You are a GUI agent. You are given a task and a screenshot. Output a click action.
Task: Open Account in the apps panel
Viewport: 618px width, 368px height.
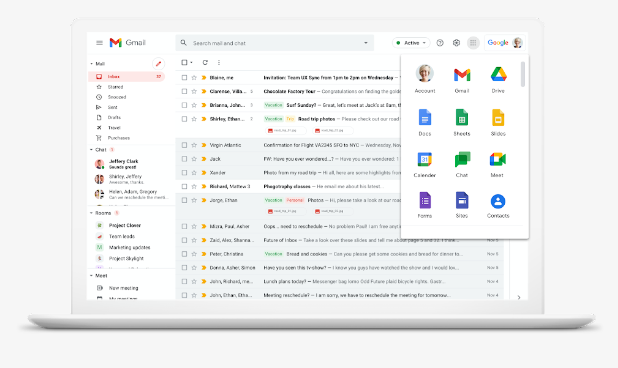pos(424,78)
